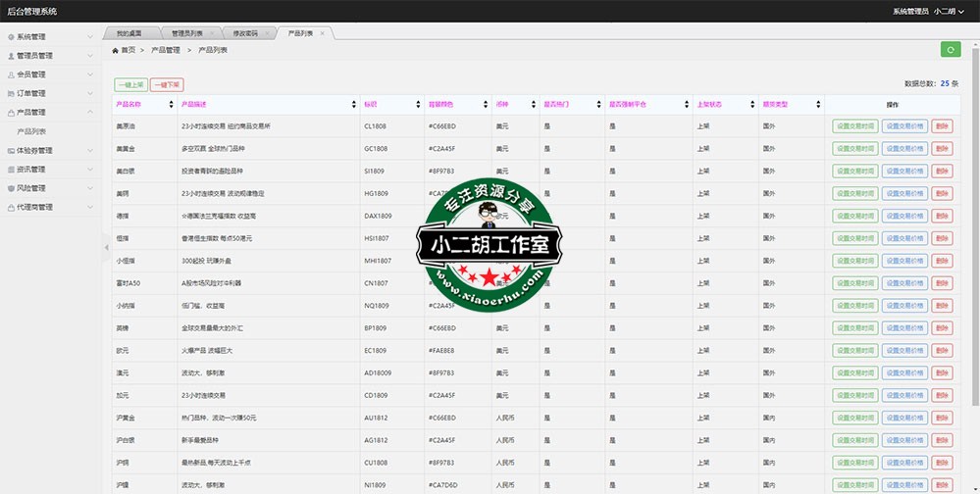This screenshot has height=494, width=980.
Task: Sort table by 产品名称 column arrows
Action: click(170, 104)
